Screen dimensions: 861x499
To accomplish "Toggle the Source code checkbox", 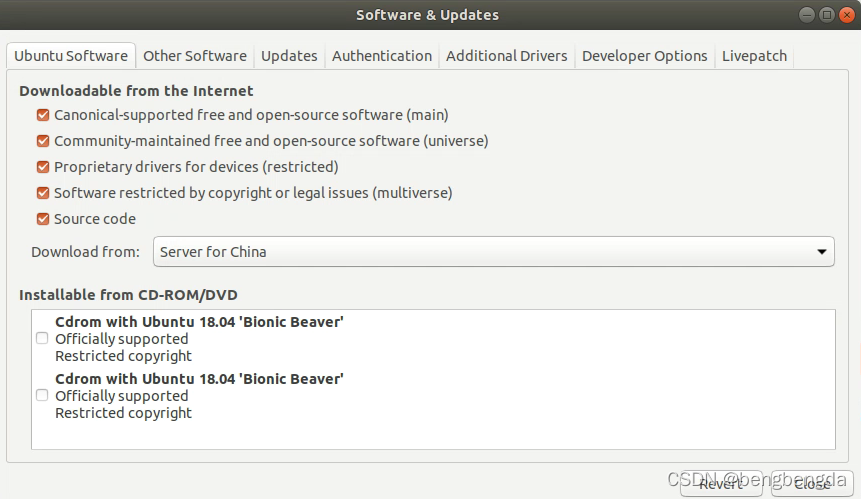I will (x=43, y=219).
